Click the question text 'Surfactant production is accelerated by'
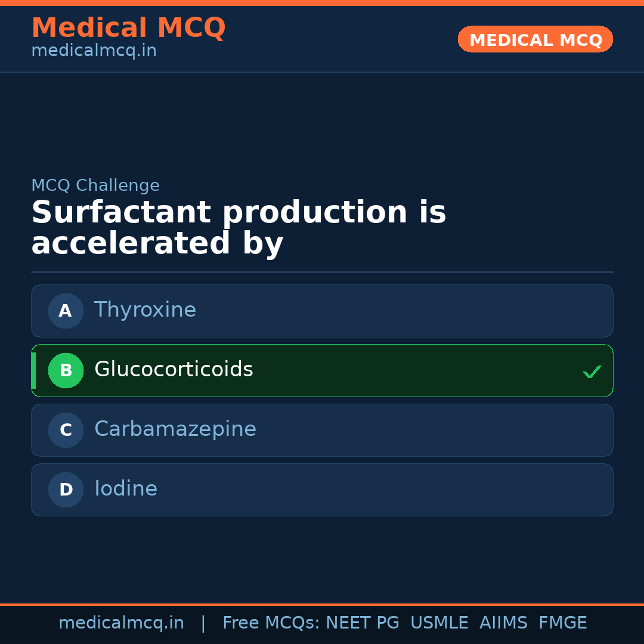Image resolution: width=644 pixels, height=644 pixels. click(x=239, y=227)
